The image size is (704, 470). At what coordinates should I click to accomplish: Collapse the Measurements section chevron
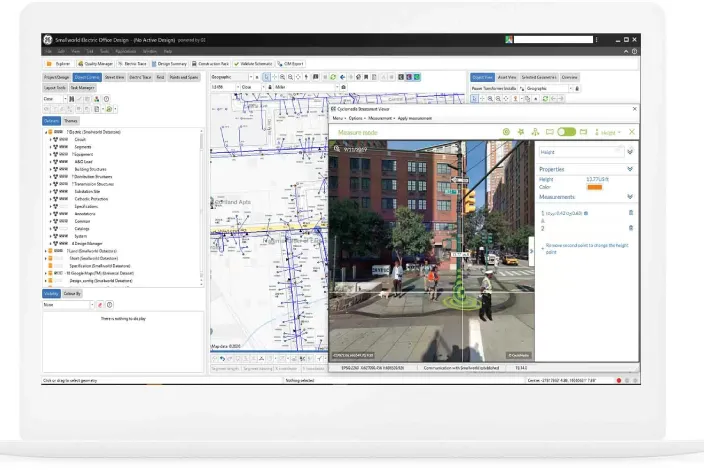pyautogui.click(x=630, y=197)
